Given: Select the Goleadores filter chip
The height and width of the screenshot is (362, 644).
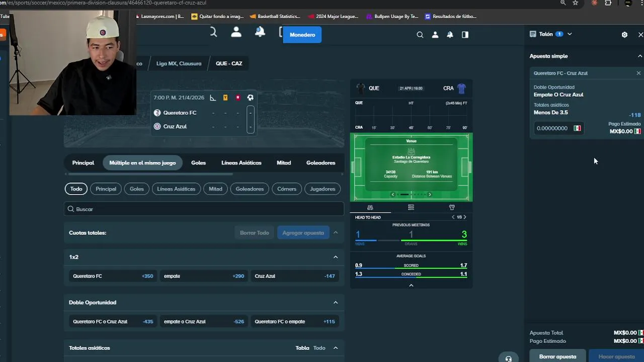Looking at the screenshot, I should coord(250,189).
